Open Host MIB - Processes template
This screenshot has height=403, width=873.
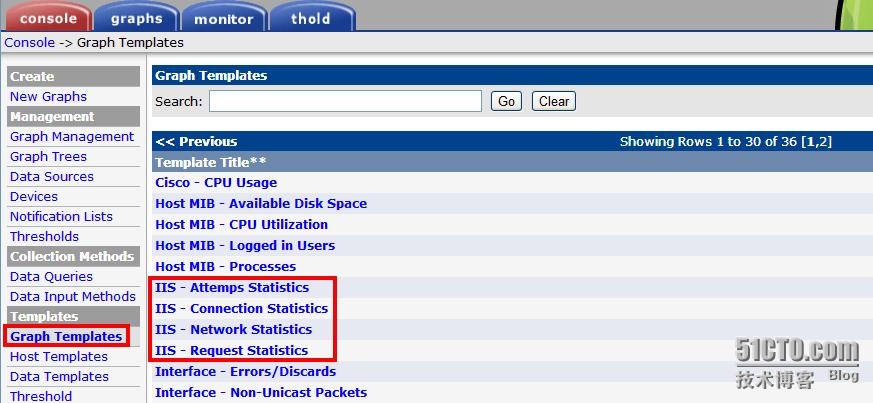[225, 267]
